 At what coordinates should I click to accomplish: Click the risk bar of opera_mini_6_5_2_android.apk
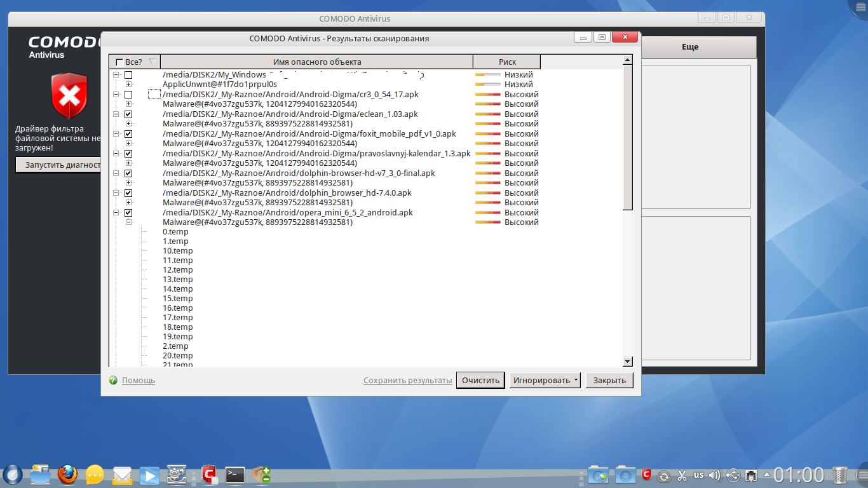[x=488, y=213]
